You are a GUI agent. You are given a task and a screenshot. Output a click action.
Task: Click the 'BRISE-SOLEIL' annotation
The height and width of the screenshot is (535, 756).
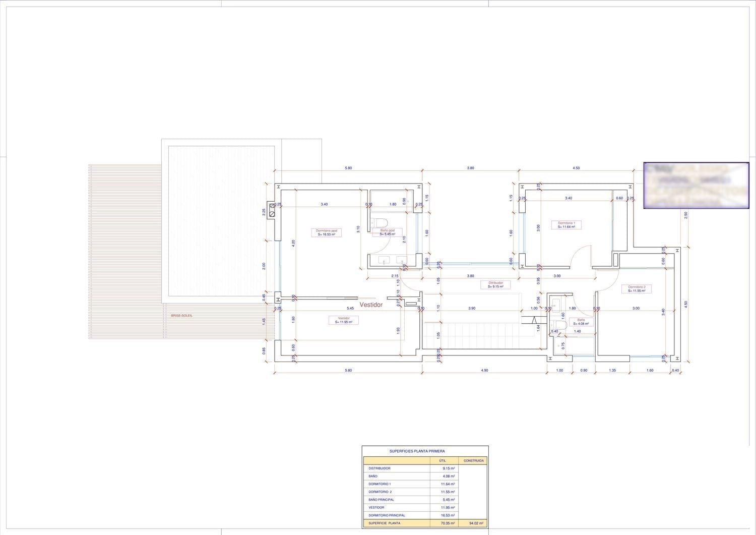(181, 316)
